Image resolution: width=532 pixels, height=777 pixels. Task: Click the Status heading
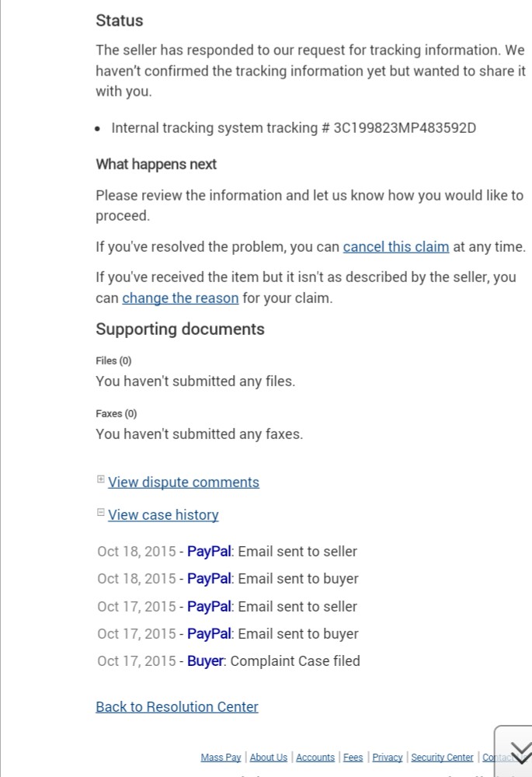[120, 21]
